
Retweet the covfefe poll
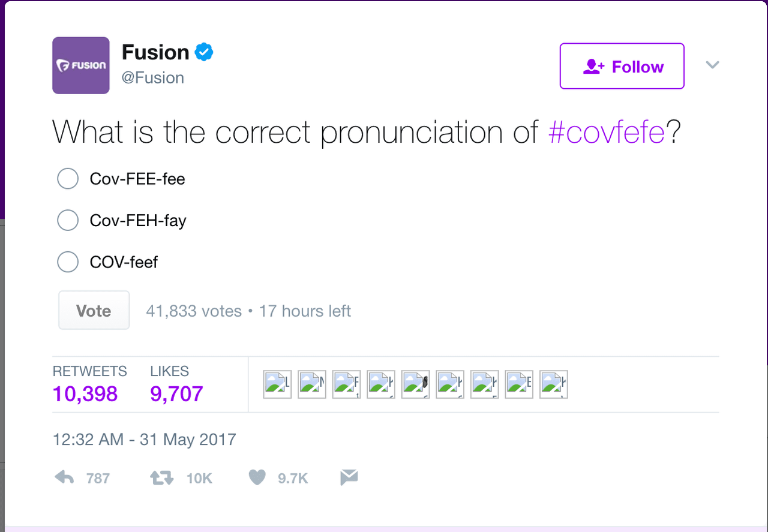click(161, 477)
